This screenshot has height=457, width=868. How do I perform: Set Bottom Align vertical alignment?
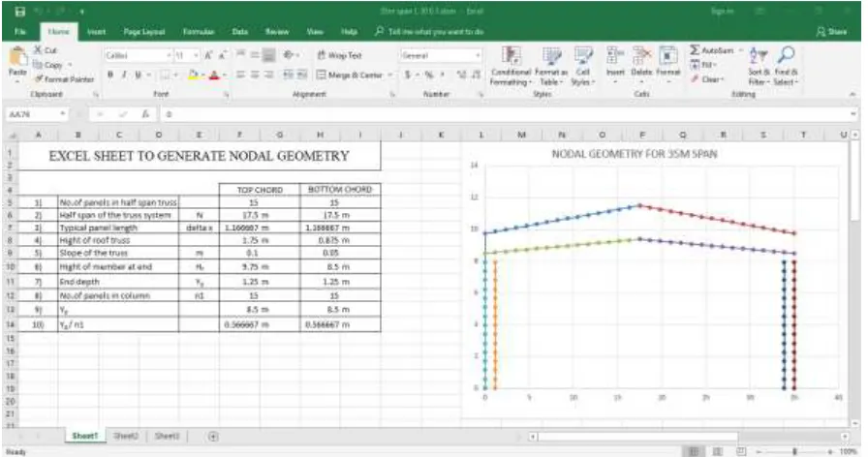pyautogui.click(x=268, y=55)
